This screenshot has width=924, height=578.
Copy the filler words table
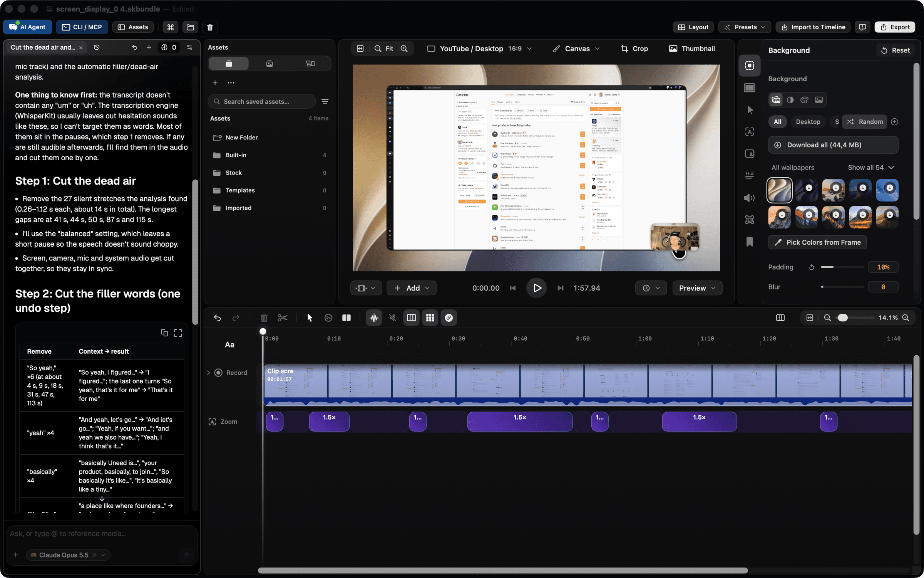(x=164, y=333)
